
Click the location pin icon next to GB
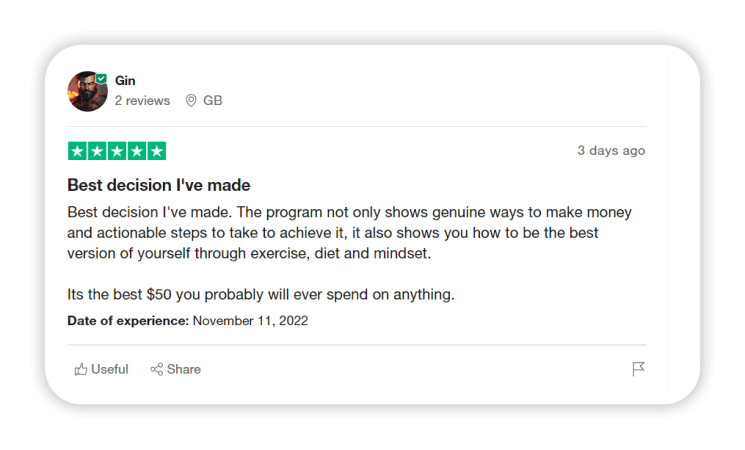[x=191, y=101]
